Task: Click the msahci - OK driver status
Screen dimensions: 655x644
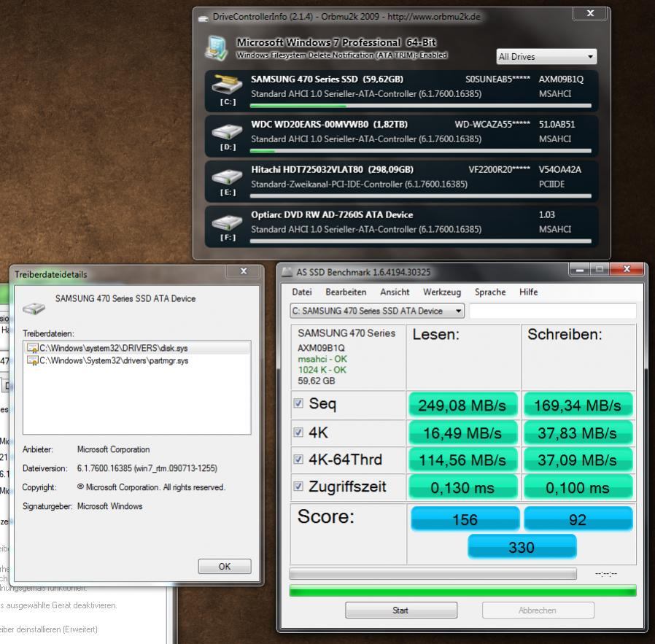Action: (322, 359)
